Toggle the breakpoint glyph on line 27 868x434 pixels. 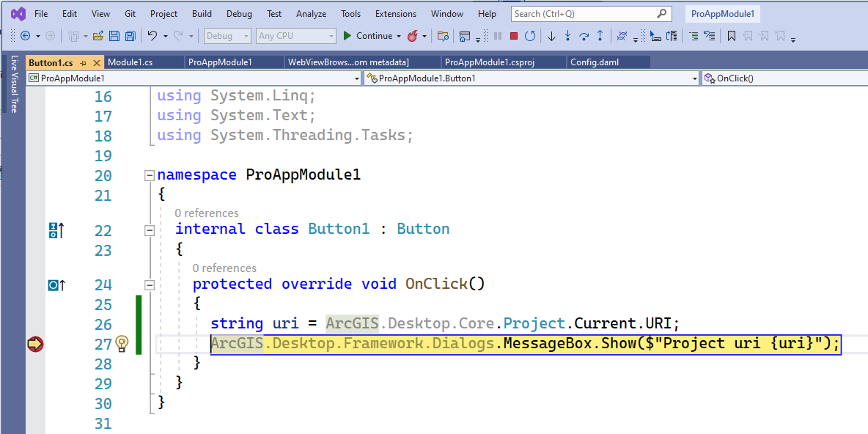34,342
